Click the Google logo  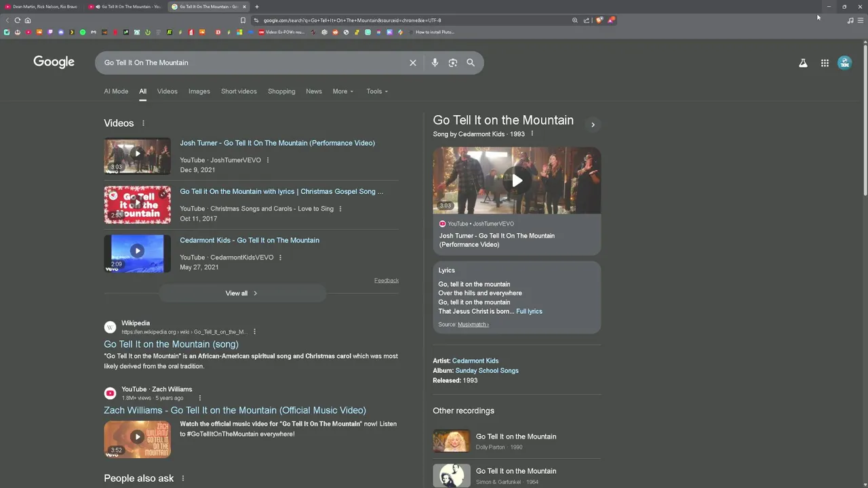coord(54,62)
